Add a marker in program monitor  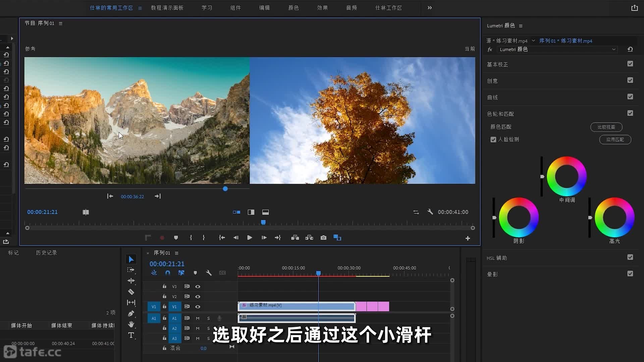pyautogui.click(x=176, y=238)
